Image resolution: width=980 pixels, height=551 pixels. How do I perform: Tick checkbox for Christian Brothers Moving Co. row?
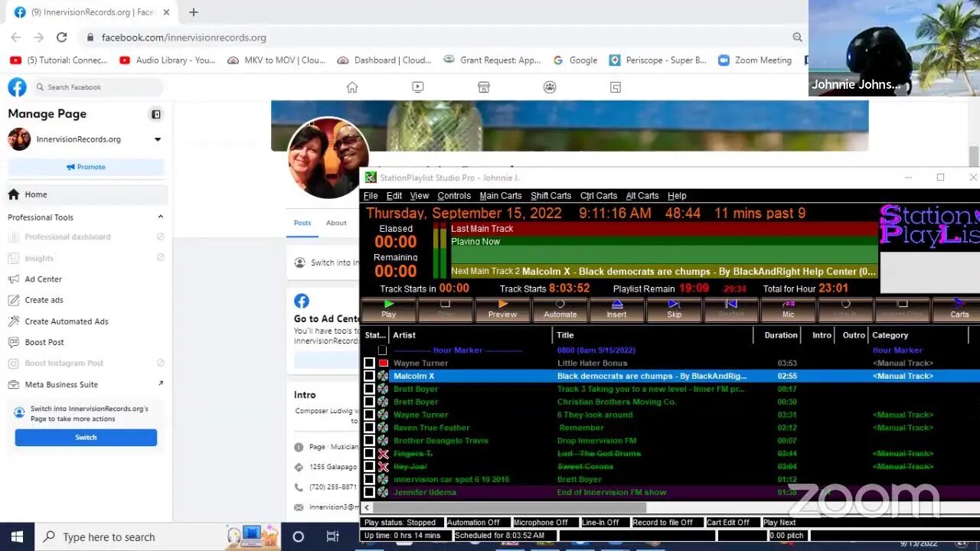[x=369, y=402]
